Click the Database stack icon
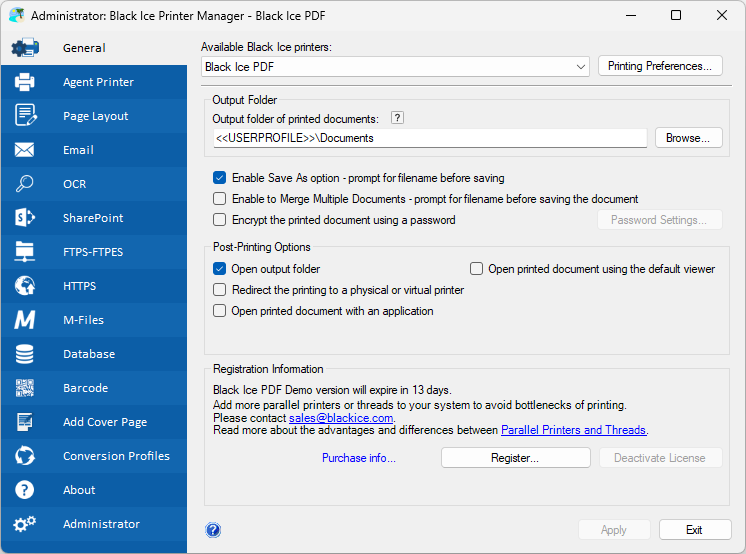The width and height of the screenshot is (746, 554). 25,354
